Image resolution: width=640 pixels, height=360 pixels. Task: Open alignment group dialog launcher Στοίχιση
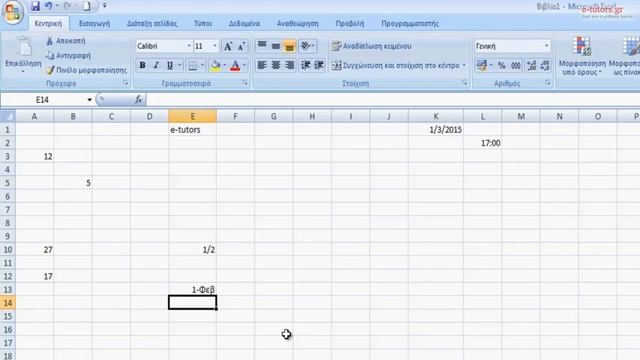[465, 83]
